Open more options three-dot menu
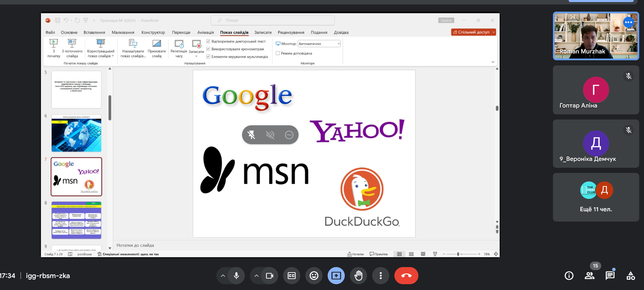Screen dimensions: 644x290 (x=380, y=276)
